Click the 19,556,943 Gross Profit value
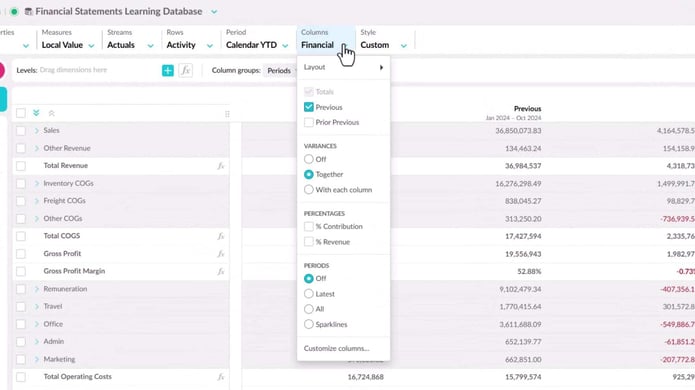Viewport: 695px width, 390px height. (x=523, y=254)
